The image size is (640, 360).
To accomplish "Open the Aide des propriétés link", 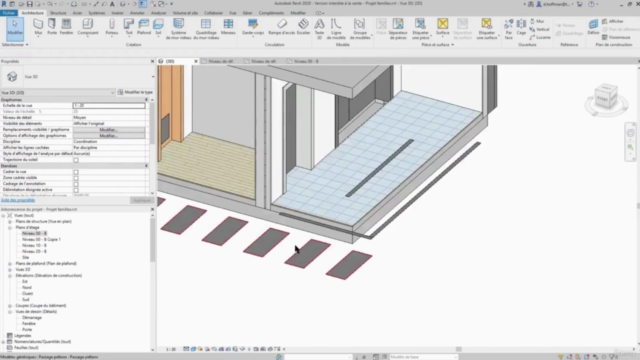I will pos(18,200).
